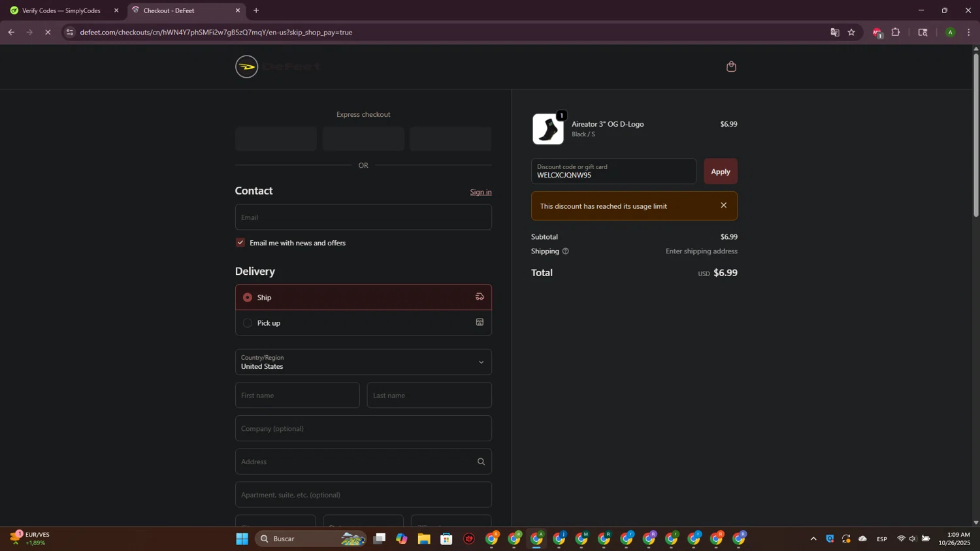
Task: Switch ESP keyboard language indicator
Action: (882, 539)
